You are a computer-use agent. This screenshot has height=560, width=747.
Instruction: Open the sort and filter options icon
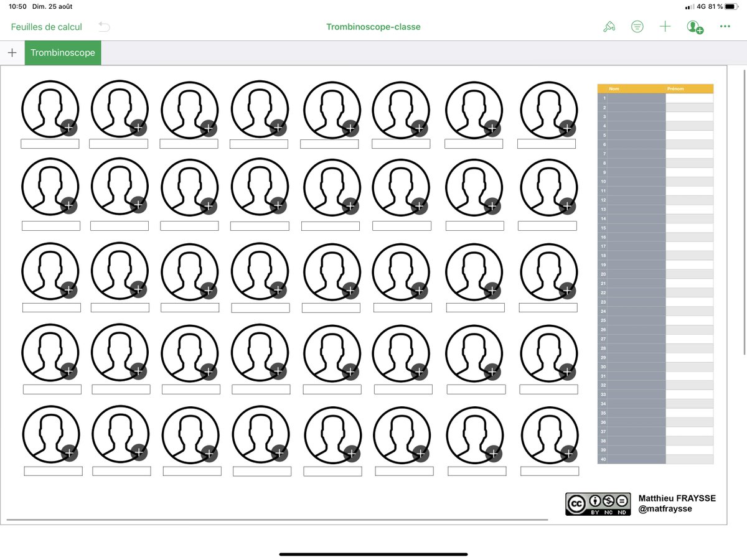[x=637, y=26]
